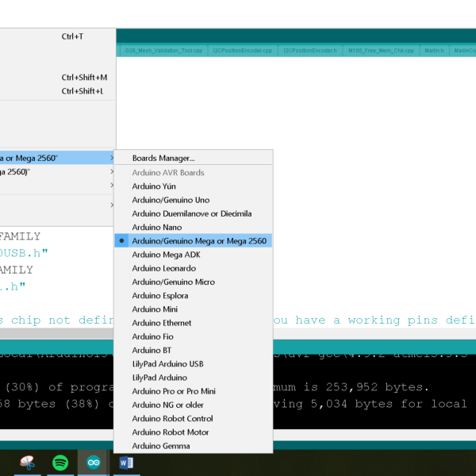Select LilyPad Arduino board

click(x=193, y=378)
